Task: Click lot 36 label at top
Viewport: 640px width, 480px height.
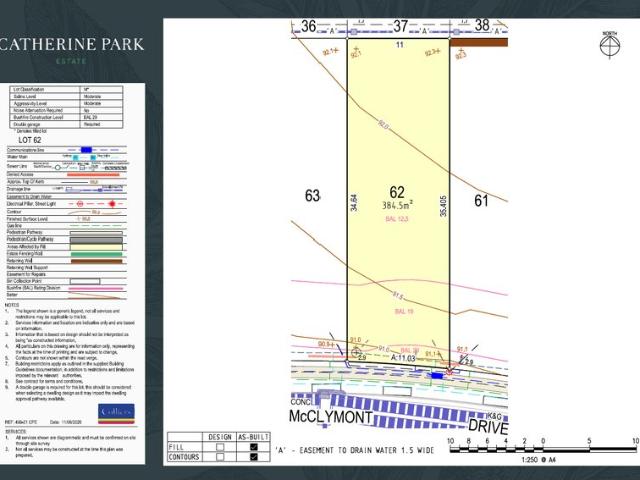Action: (309, 26)
